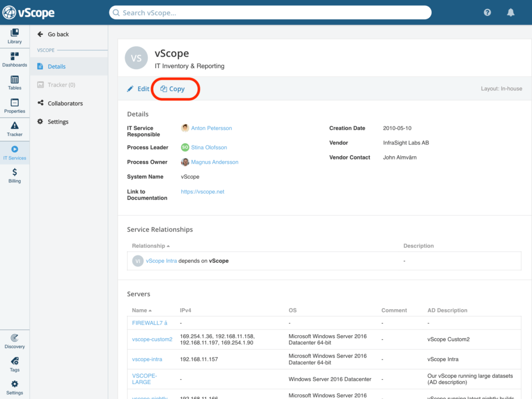The image size is (532, 399).
Task: Click the VS service avatar
Action: (x=137, y=58)
